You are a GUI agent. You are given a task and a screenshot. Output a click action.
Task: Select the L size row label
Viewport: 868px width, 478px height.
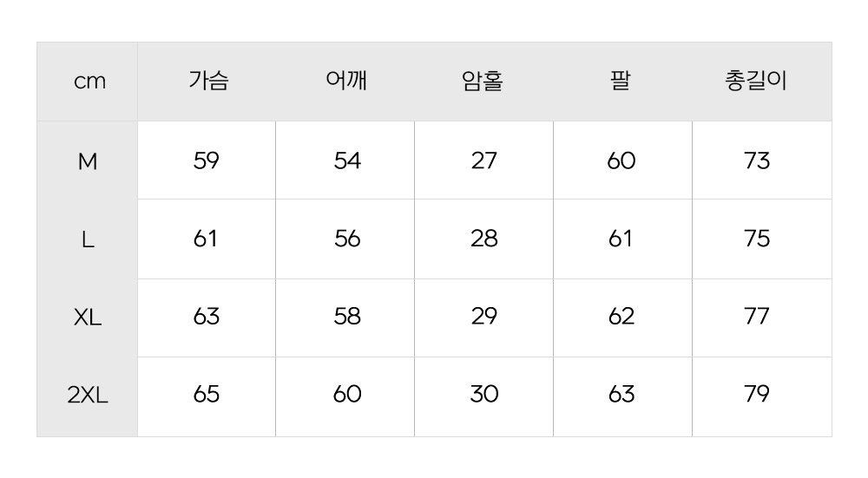pyautogui.click(x=88, y=239)
